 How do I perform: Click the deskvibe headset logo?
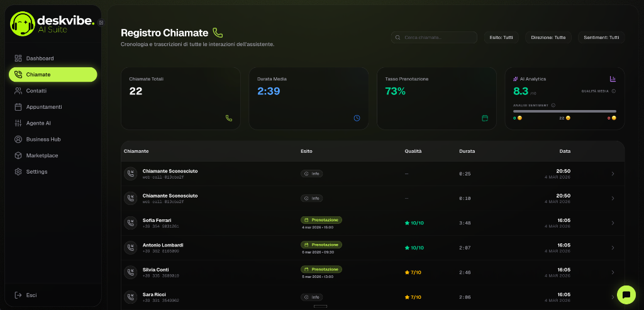click(23, 24)
